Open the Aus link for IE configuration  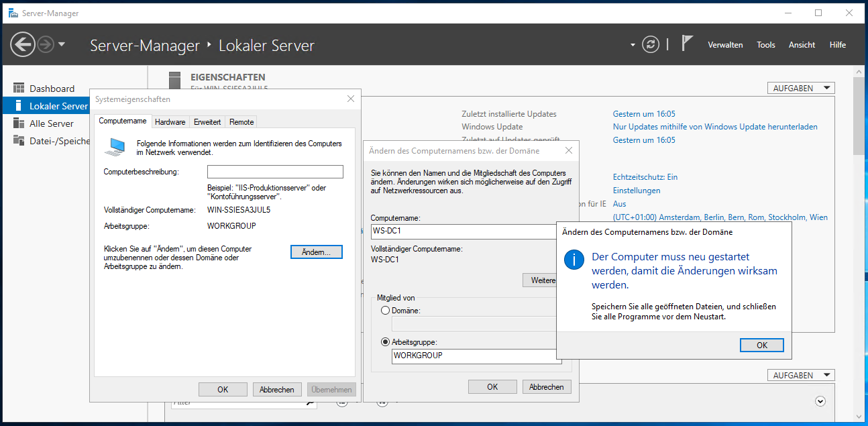[x=619, y=204]
